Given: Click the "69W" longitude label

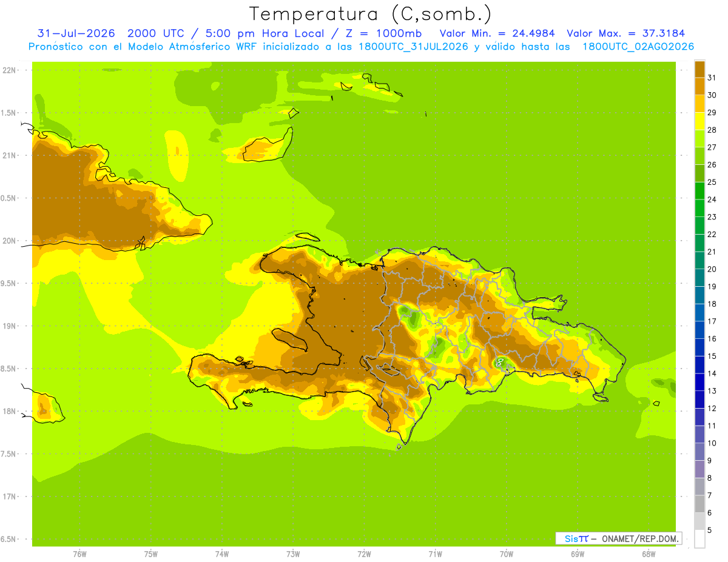Looking at the screenshot, I should [578, 554].
